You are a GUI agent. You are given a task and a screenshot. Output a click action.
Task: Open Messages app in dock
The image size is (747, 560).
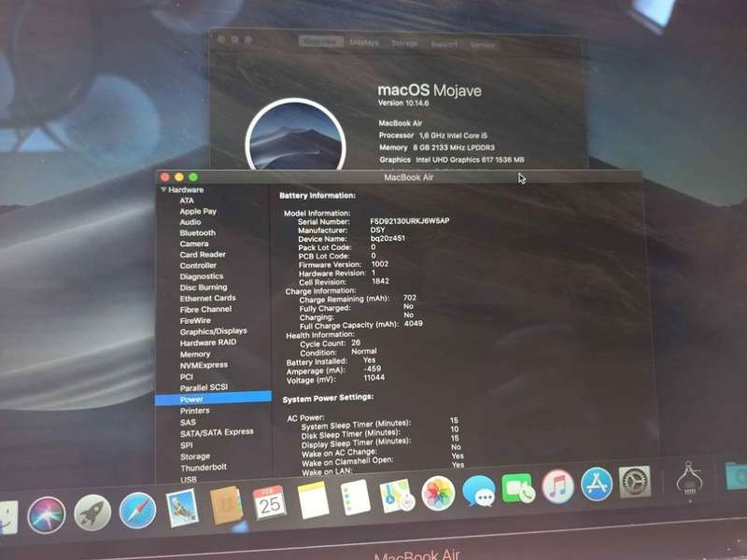[478, 491]
